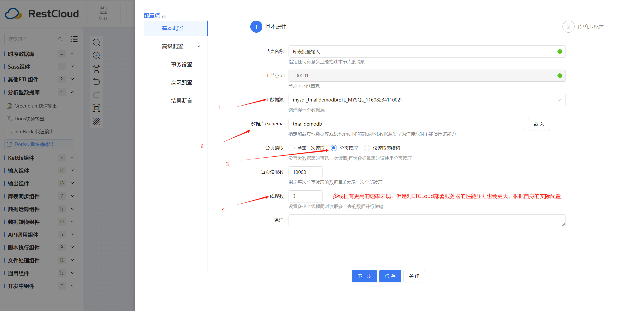Click the component list view icon
The image size is (644, 311).
(x=74, y=39)
